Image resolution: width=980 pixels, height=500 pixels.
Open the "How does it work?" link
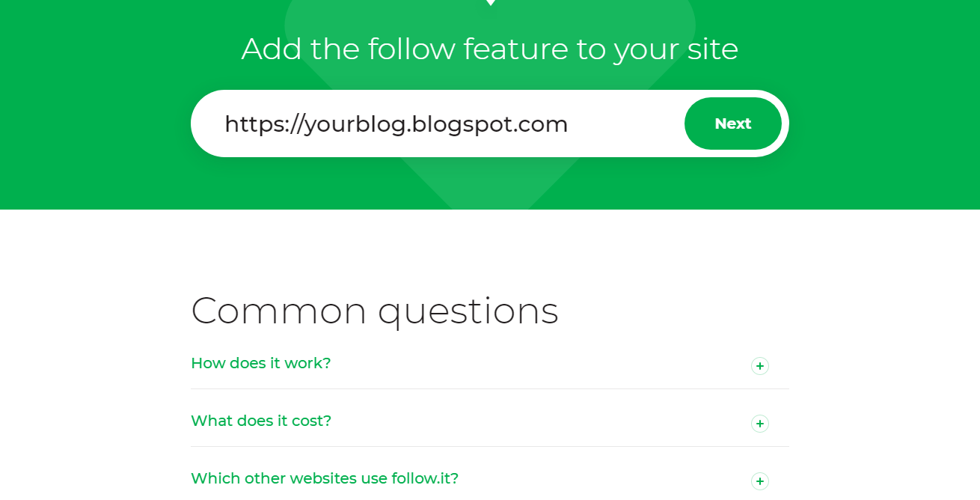point(260,363)
